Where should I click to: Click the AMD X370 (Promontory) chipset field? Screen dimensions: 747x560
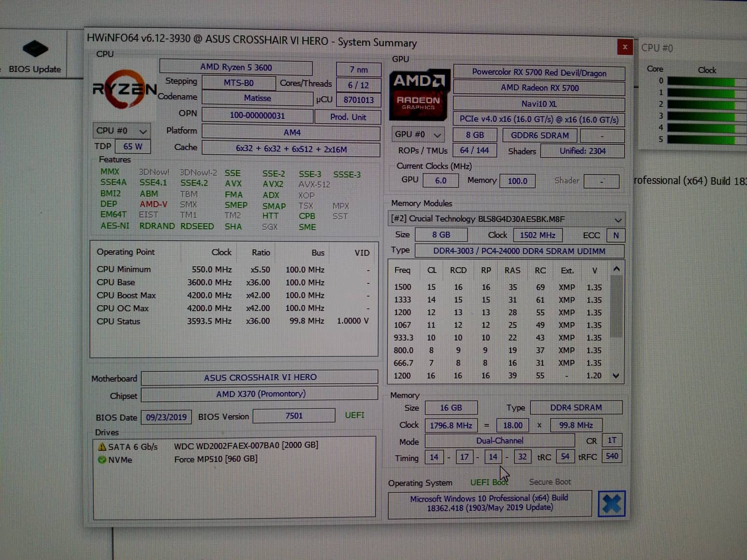(x=260, y=394)
